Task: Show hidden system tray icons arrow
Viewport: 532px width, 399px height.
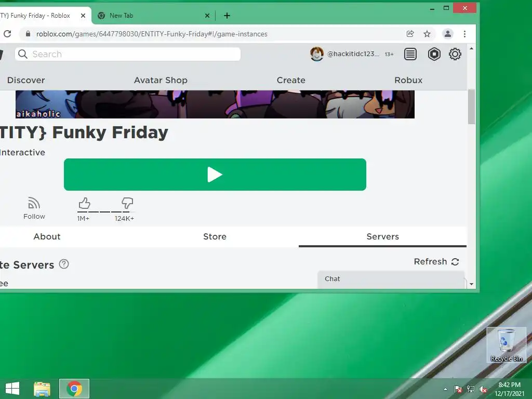Action: pyautogui.click(x=445, y=389)
